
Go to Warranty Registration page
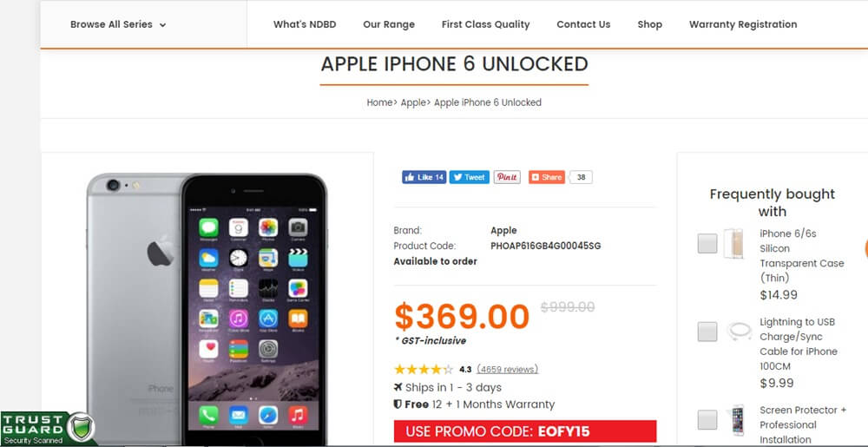coord(743,24)
